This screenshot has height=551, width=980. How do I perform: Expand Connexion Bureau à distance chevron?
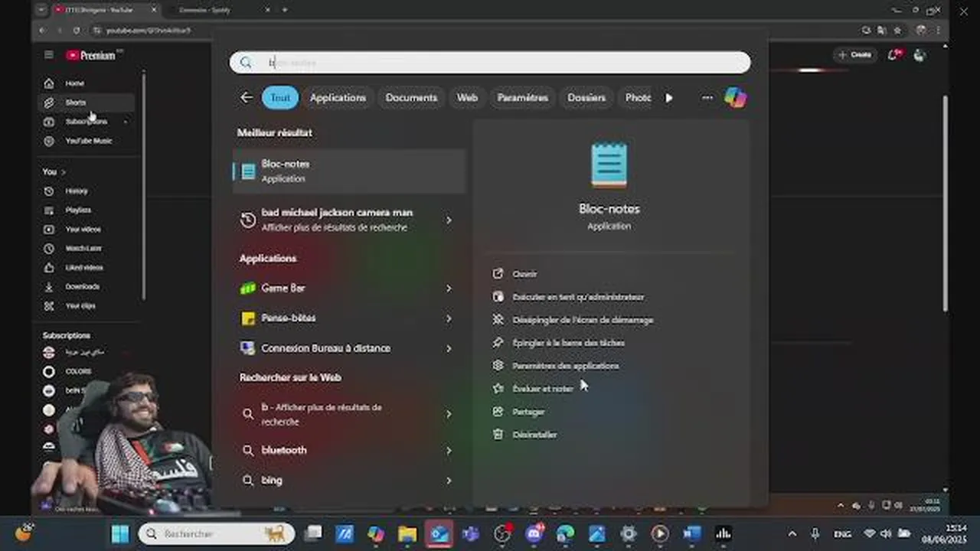tap(449, 348)
